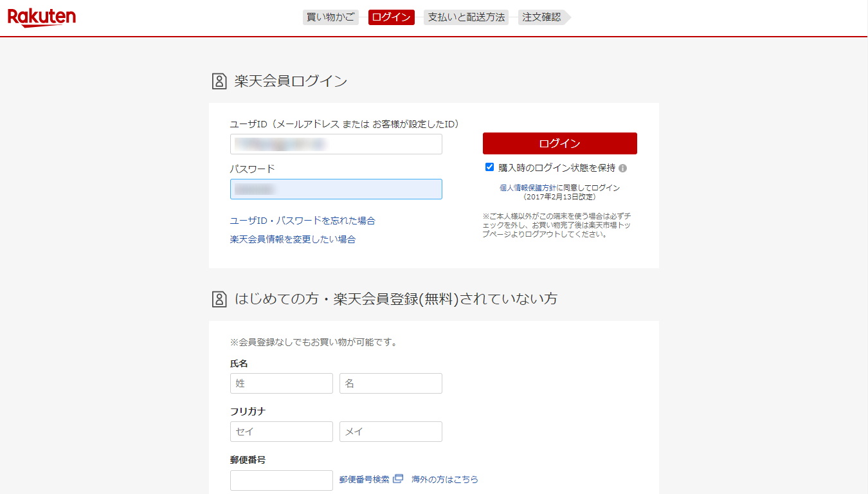868x494 pixels.
Task: Select the 支払いと配送方法 step
Action: point(466,17)
